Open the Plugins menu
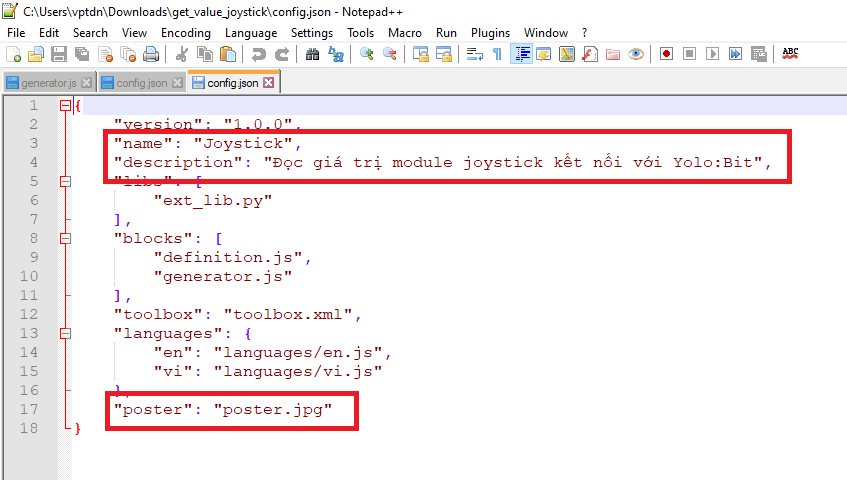The image size is (847, 480). point(490,33)
